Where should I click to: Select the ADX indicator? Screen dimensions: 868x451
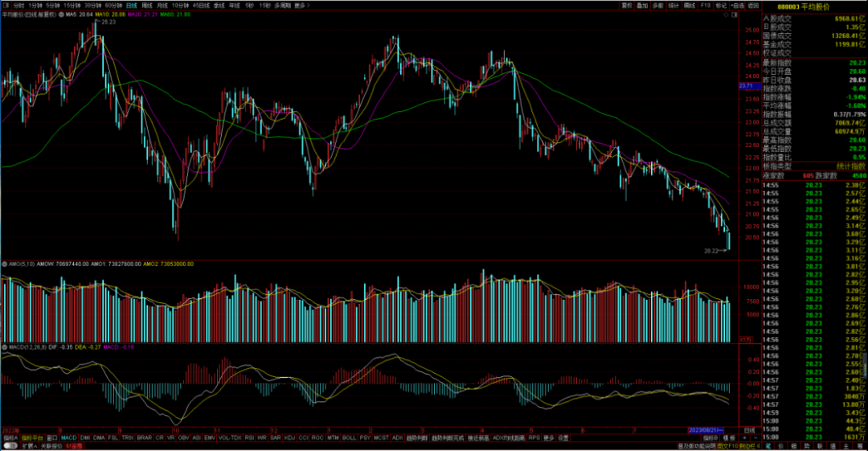point(397,437)
